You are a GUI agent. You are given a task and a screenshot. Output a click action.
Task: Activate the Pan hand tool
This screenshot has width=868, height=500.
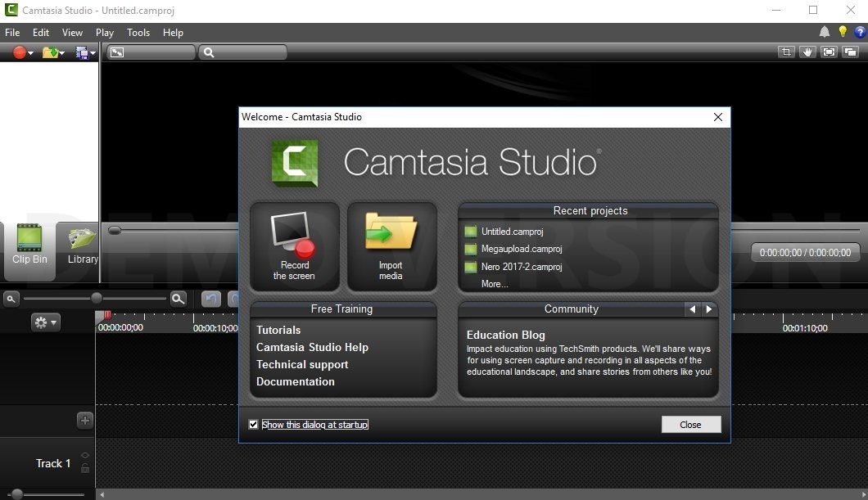pos(808,52)
